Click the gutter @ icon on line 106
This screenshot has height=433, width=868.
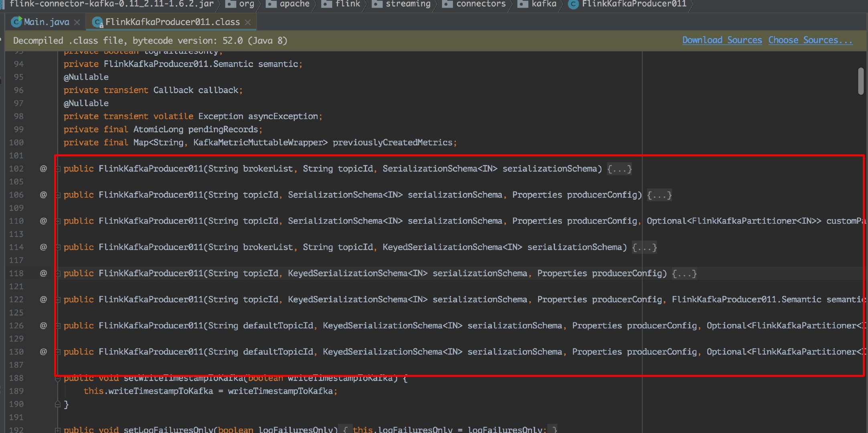click(x=43, y=195)
